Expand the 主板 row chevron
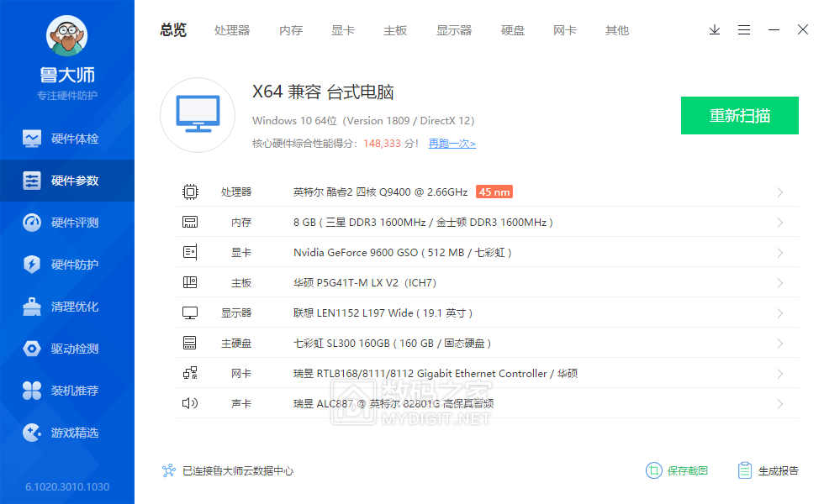824x504 pixels. tap(780, 283)
